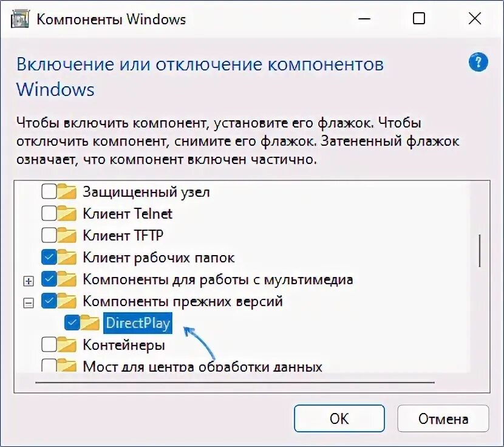Confirm changes with the OK button

coord(339,418)
